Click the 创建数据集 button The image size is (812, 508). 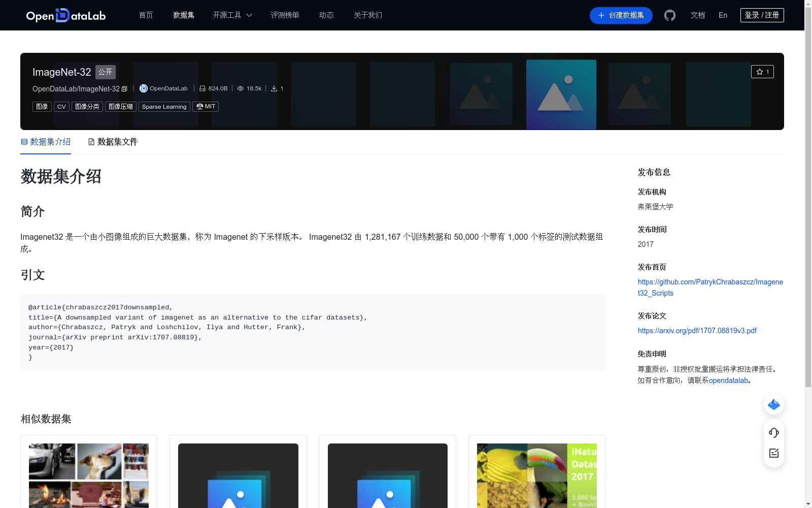click(621, 15)
